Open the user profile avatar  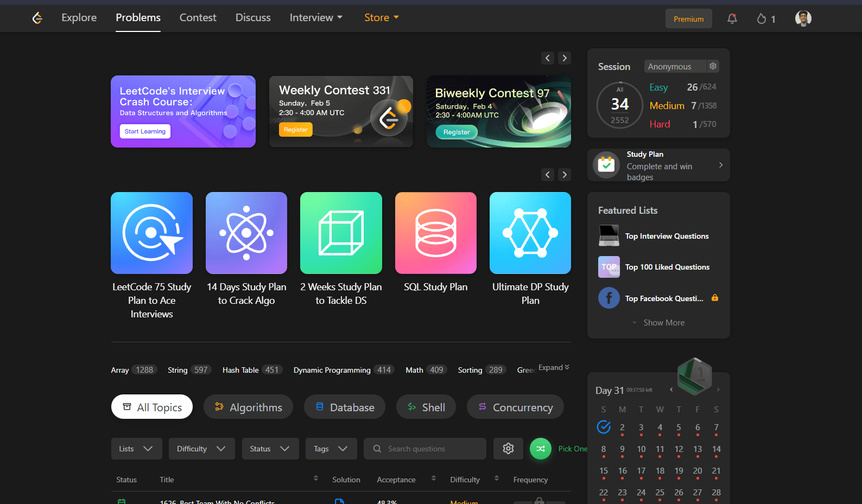point(803,18)
